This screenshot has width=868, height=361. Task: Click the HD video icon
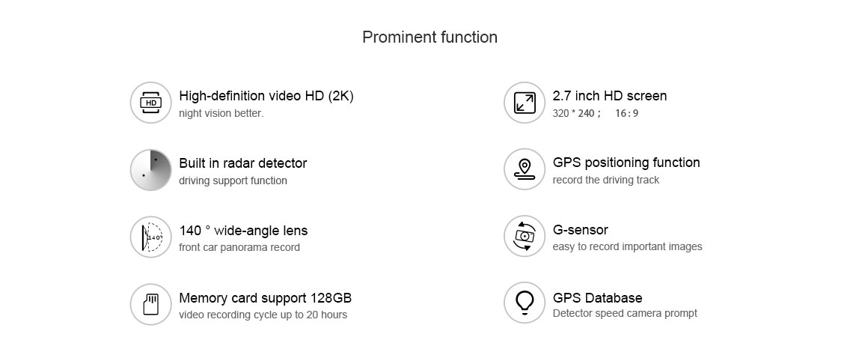pyautogui.click(x=151, y=103)
